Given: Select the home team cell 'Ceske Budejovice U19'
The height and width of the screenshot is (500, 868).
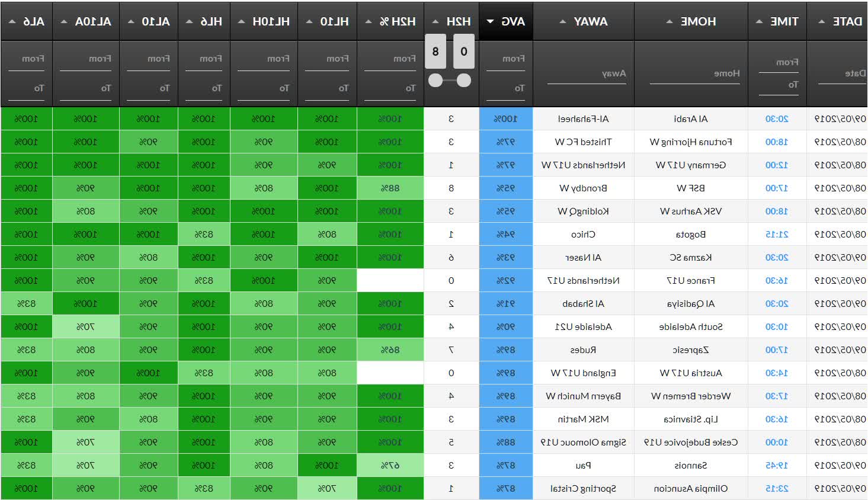Looking at the screenshot, I should (x=691, y=443).
